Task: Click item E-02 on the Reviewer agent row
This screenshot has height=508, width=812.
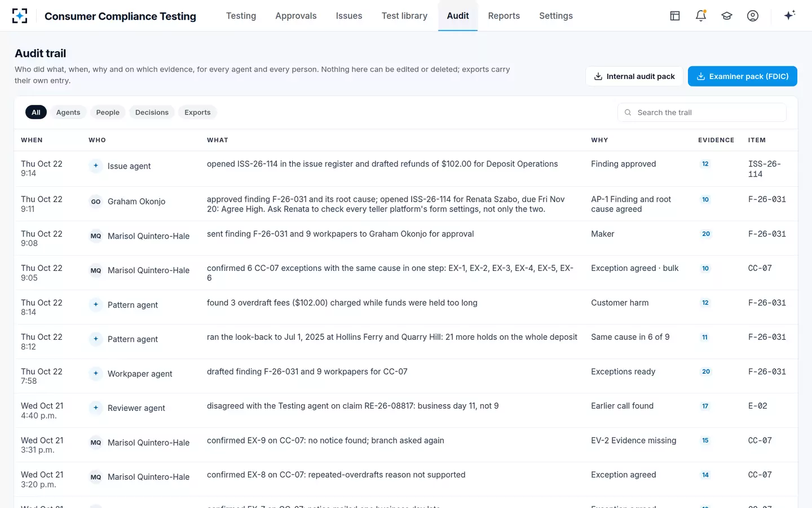Action: click(758, 406)
